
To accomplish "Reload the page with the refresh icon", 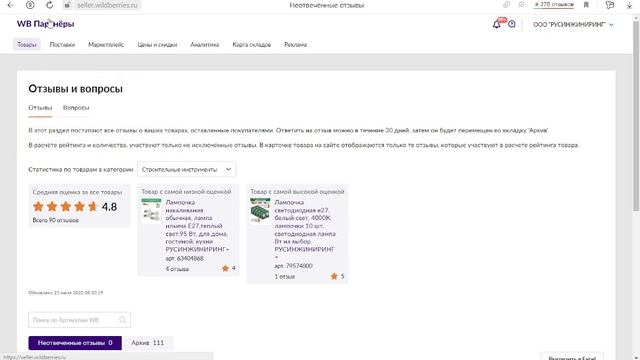I will click(x=49, y=5).
